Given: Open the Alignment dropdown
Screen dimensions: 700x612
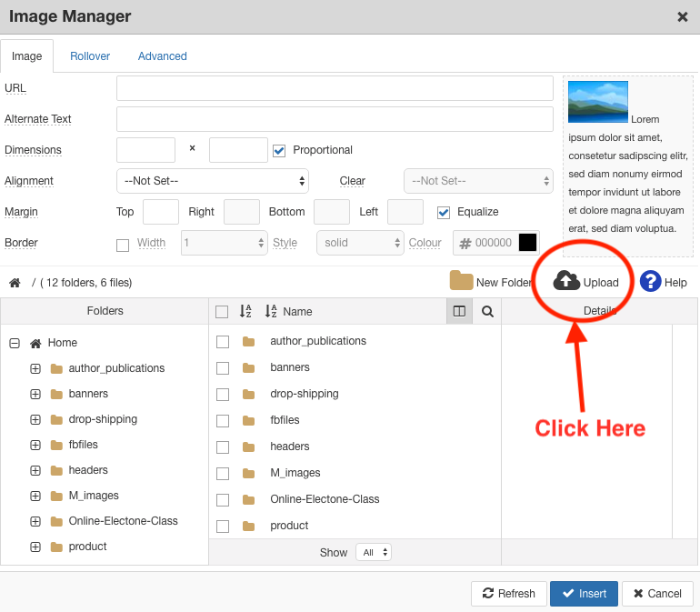Looking at the screenshot, I should click(x=213, y=181).
